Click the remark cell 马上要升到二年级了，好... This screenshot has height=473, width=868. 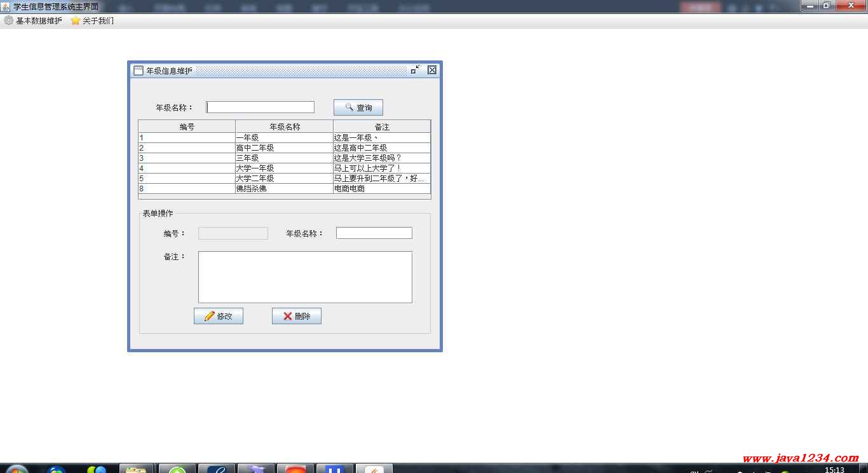pyautogui.click(x=382, y=178)
